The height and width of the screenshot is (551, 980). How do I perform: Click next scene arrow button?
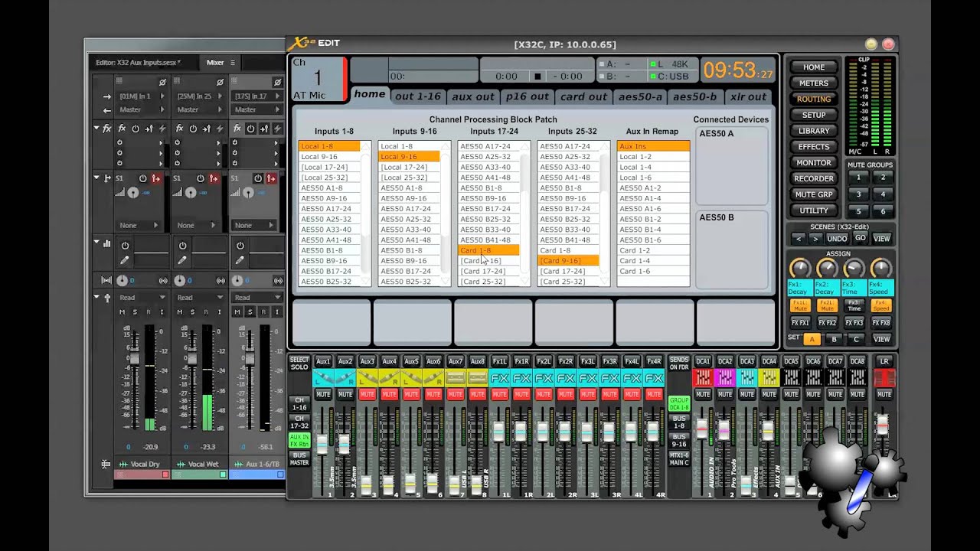(815, 239)
